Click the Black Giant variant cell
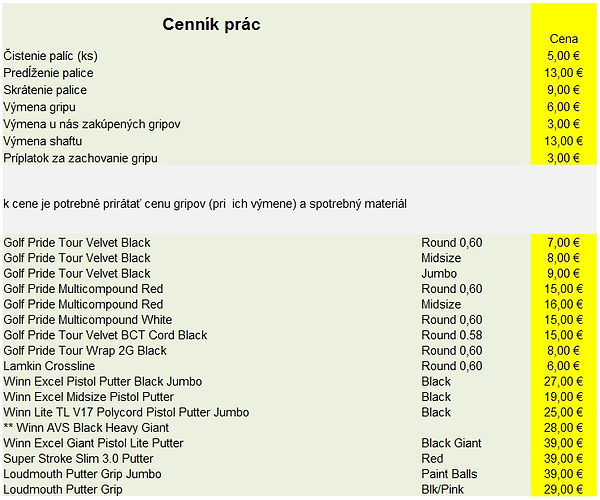Screen dimensions: 600x500 (x=451, y=443)
